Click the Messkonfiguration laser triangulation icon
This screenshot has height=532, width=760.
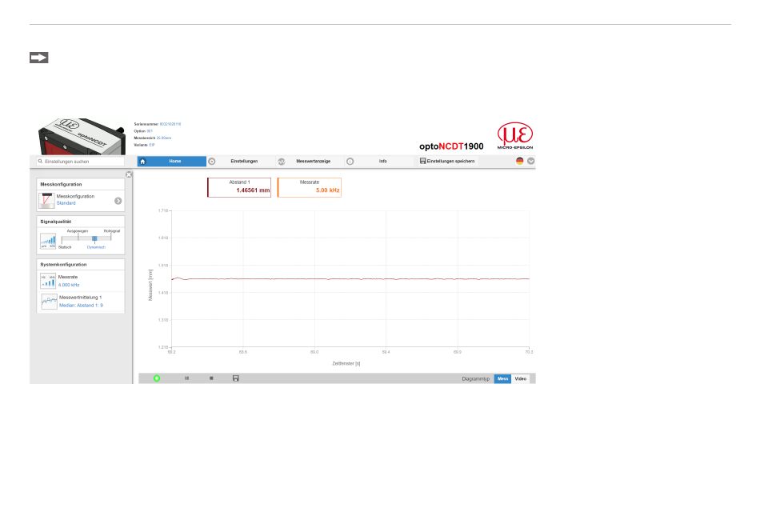pos(47,200)
